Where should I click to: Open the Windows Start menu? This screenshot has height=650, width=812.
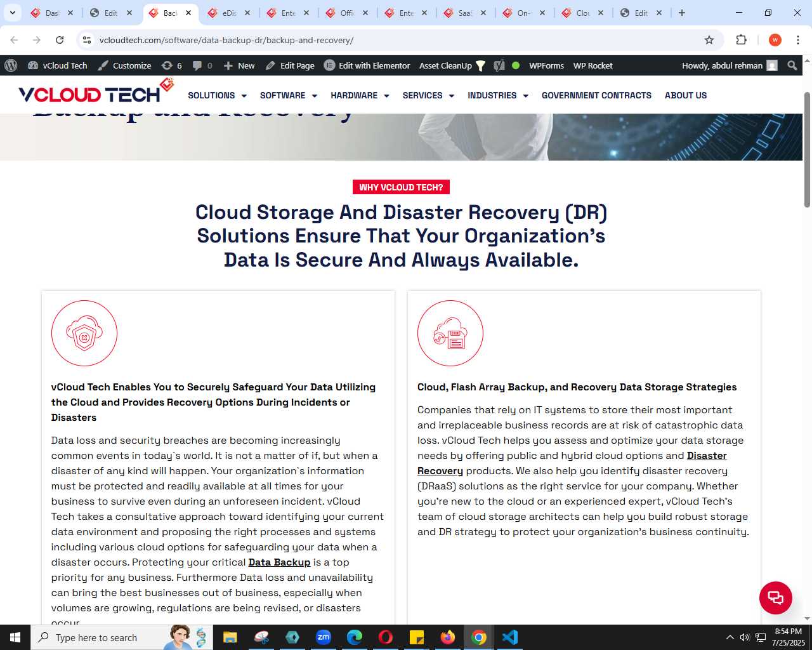tap(15, 637)
